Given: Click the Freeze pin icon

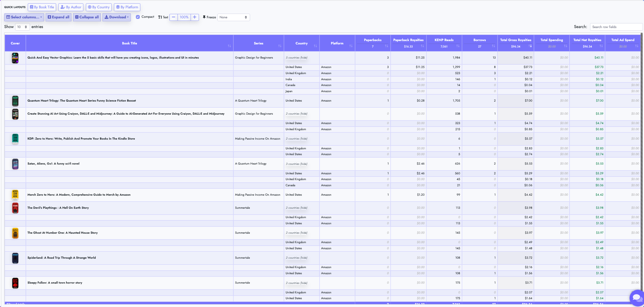Looking at the screenshot, I should tap(204, 17).
